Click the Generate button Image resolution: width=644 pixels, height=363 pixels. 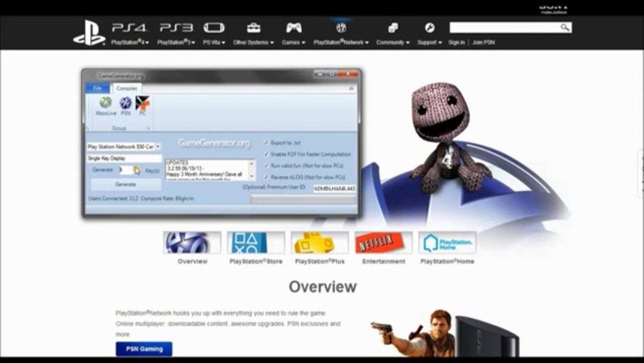click(x=126, y=185)
